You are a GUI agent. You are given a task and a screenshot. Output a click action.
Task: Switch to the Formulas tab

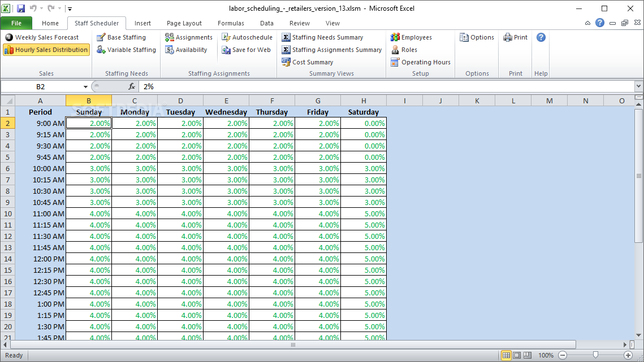(x=231, y=23)
